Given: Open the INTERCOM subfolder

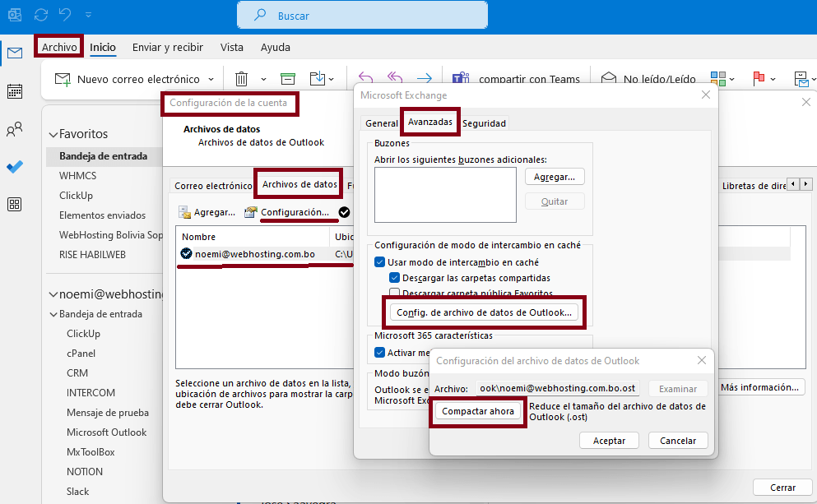Looking at the screenshot, I should click(91, 392).
